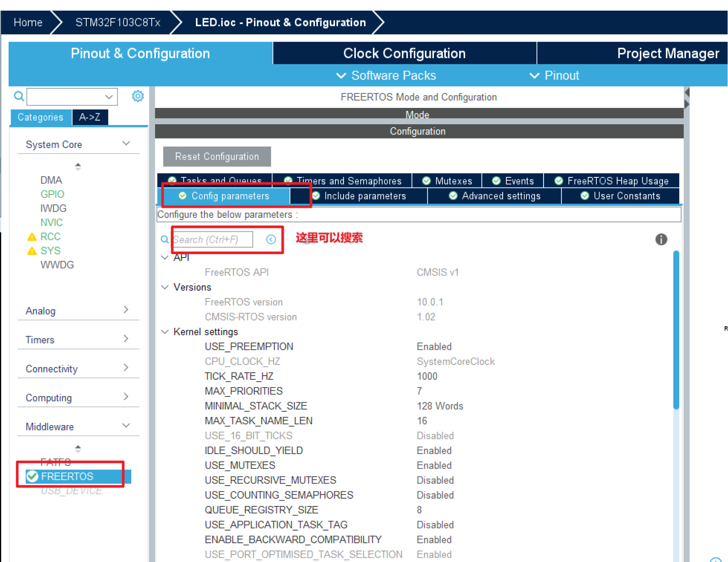Go to Home in breadcrumb
The image size is (728, 562).
point(28,22)
